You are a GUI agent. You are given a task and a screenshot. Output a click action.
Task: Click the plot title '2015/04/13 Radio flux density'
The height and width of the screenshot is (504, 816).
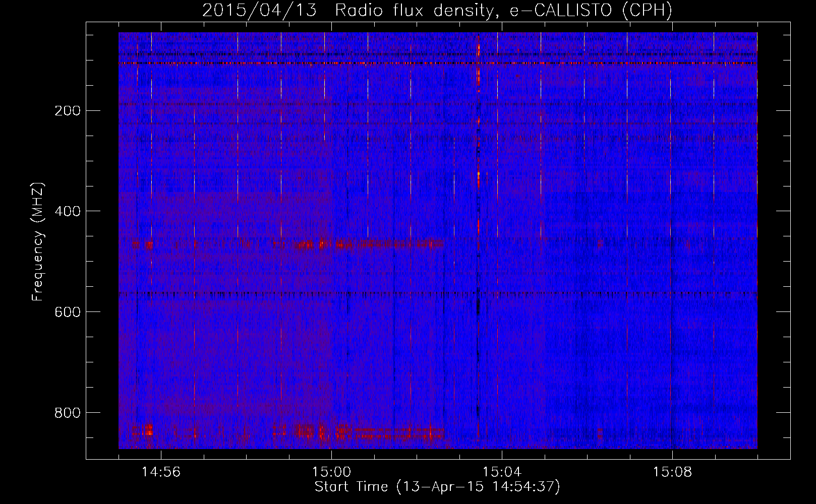pos(437,11)
